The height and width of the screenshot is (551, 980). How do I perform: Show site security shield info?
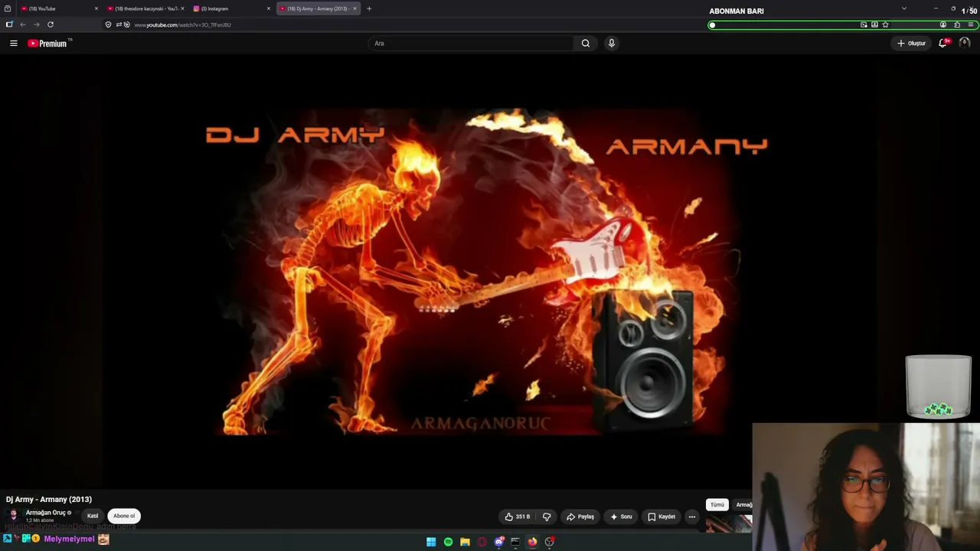click(x=108, y=24)
